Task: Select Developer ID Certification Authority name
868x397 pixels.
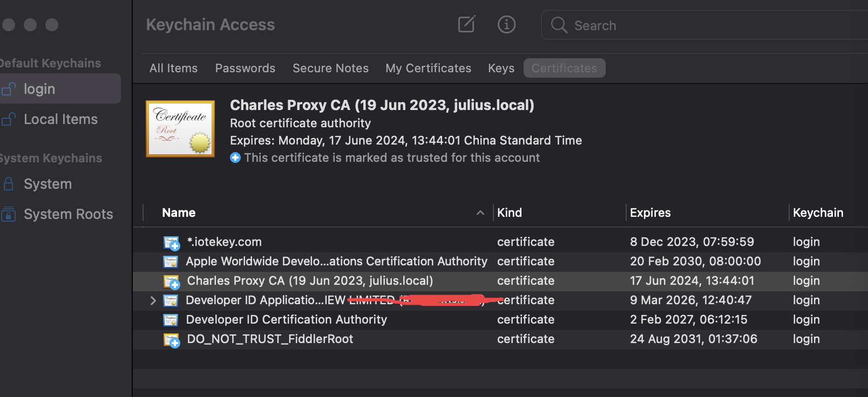Action: coord(286,319)
